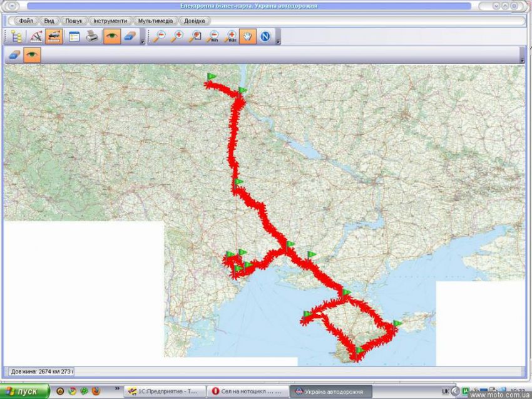Expand the secondary toolbar options arrow at right

[x=522, y=60]
